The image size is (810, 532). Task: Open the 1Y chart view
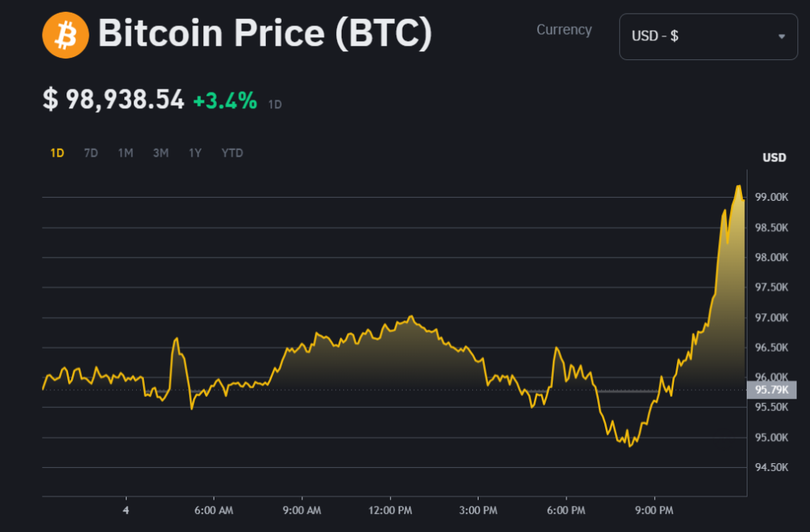point(195,153)
